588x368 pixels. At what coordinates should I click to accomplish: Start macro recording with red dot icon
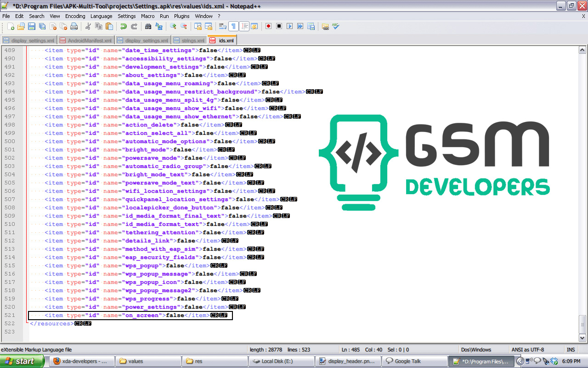point(268,27)
